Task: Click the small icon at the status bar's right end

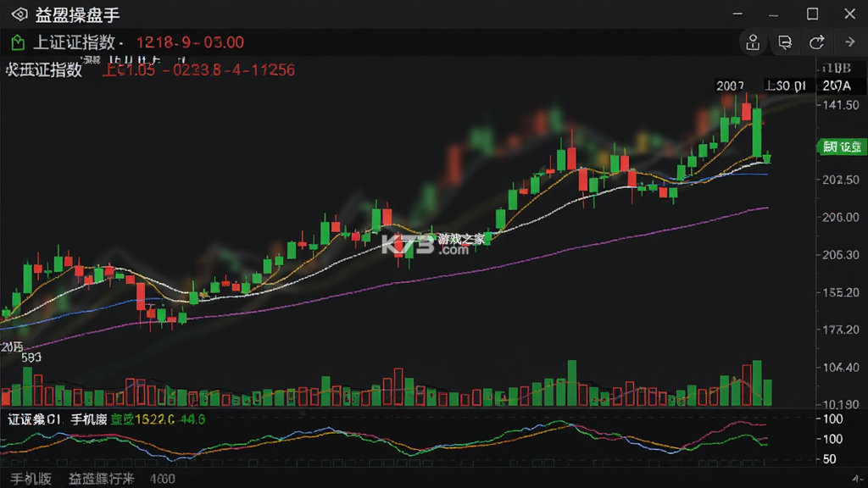Action: pyautogui.click(x=858, y=479)
